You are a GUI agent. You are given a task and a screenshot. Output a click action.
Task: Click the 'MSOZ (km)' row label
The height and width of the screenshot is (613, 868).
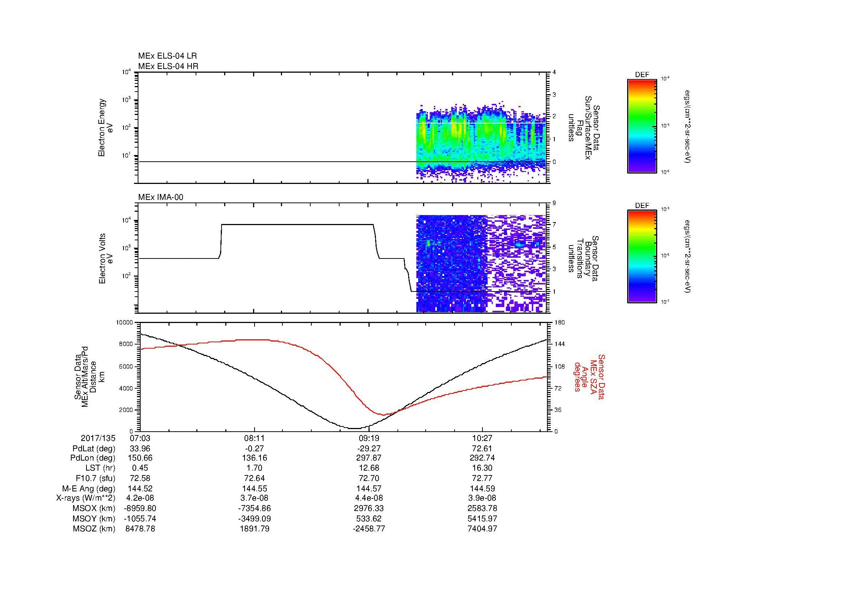pos(94,529)
